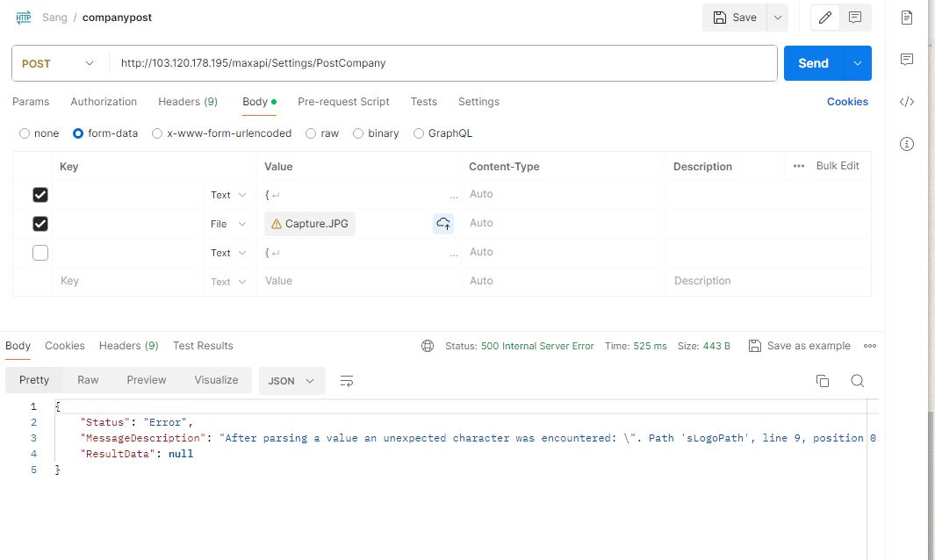This screenshot has width=935, height=560.
Task: Open the documentation icon in right sidebar
Action: 907,18
